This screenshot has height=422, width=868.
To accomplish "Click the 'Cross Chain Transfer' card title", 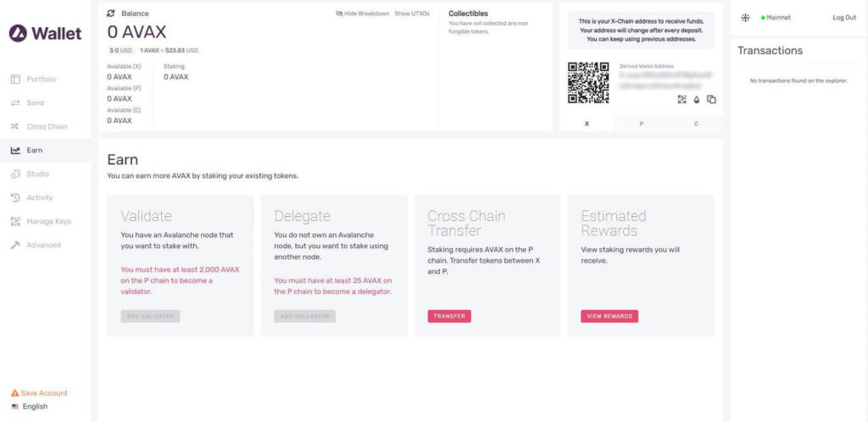I will click(466, 223).
